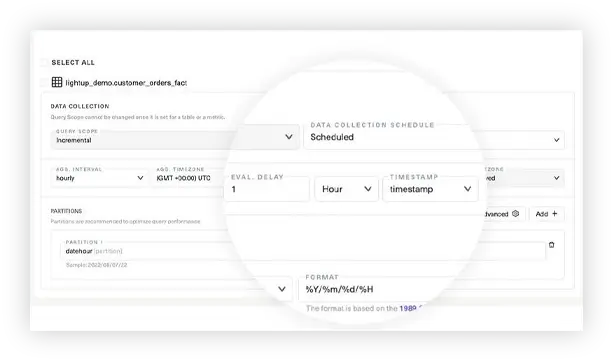This screenshot has height=360, width=613.
Task: Open the 1989 format standard link
Action: tap(411, 308)
